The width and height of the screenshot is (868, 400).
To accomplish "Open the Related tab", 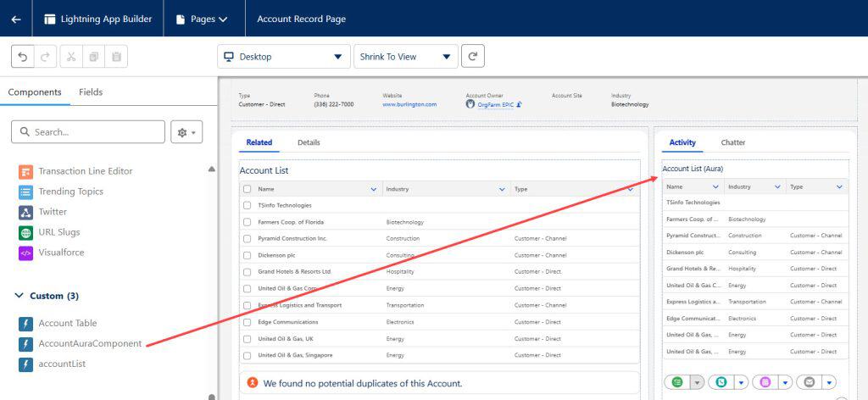I will tap(259, 142).
